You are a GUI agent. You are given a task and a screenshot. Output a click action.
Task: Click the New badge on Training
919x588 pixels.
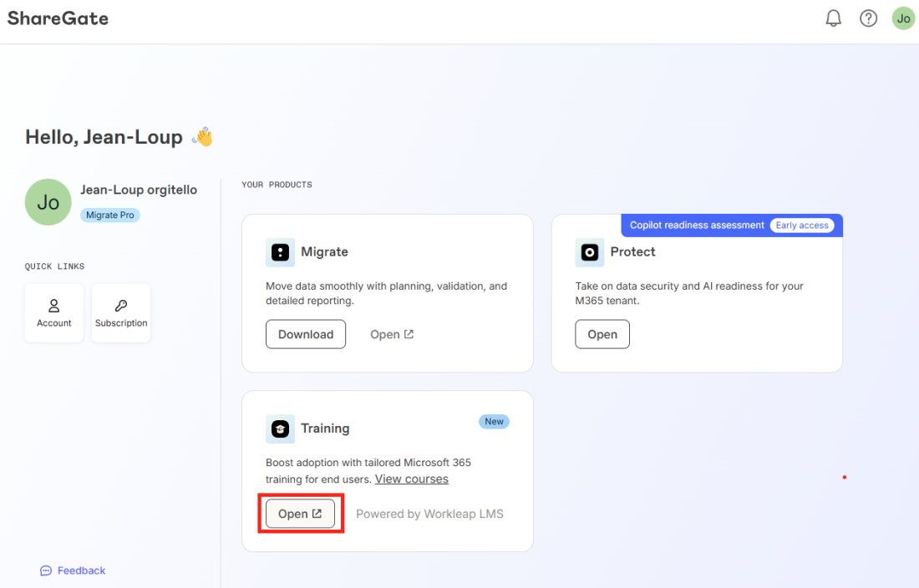(x=494, y=422)
